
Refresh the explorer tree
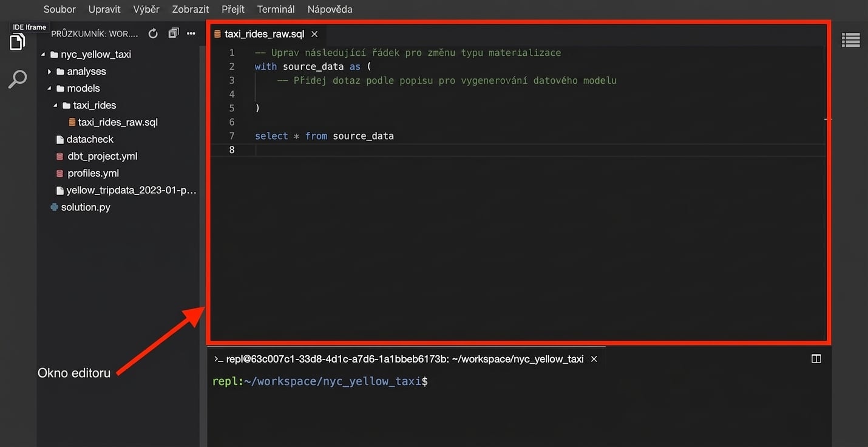153,33
